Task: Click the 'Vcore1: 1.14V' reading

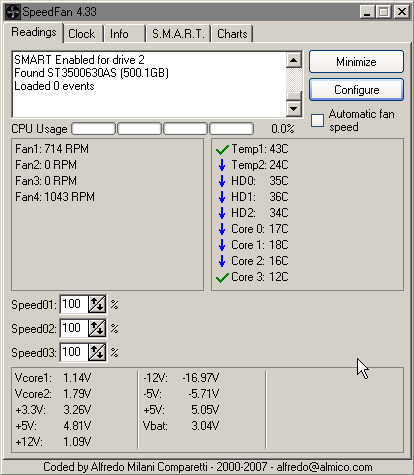Action: [53, 378]
